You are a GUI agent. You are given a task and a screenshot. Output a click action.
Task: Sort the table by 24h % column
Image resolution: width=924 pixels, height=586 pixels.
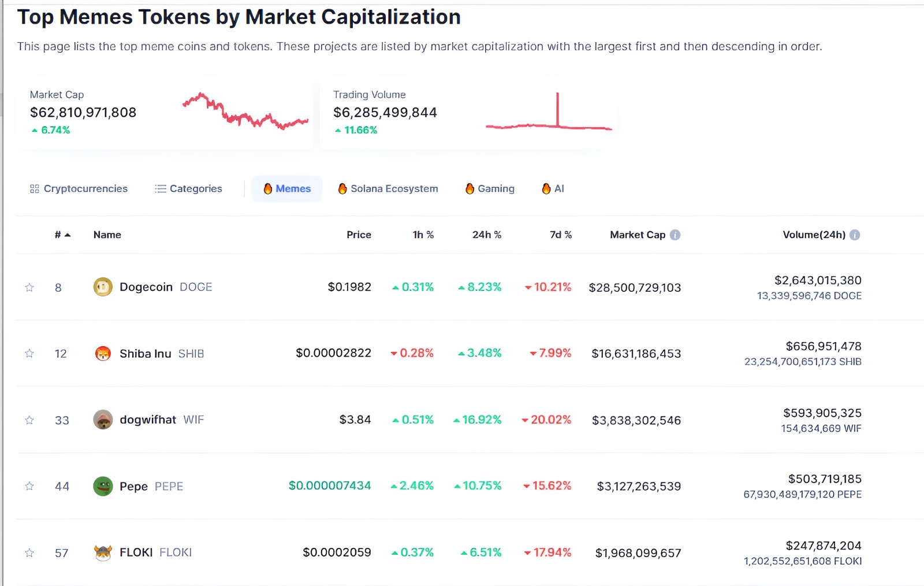pos(486,235)
